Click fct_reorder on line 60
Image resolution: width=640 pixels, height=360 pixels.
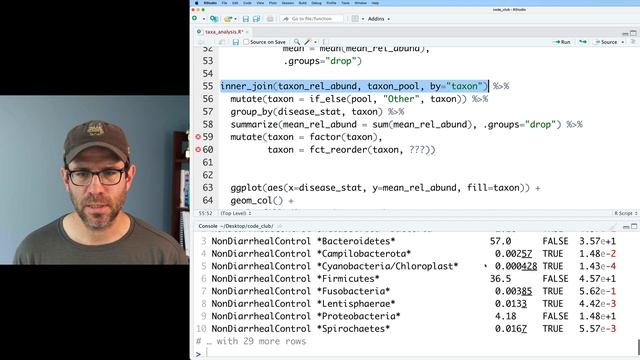click(338, 150)
